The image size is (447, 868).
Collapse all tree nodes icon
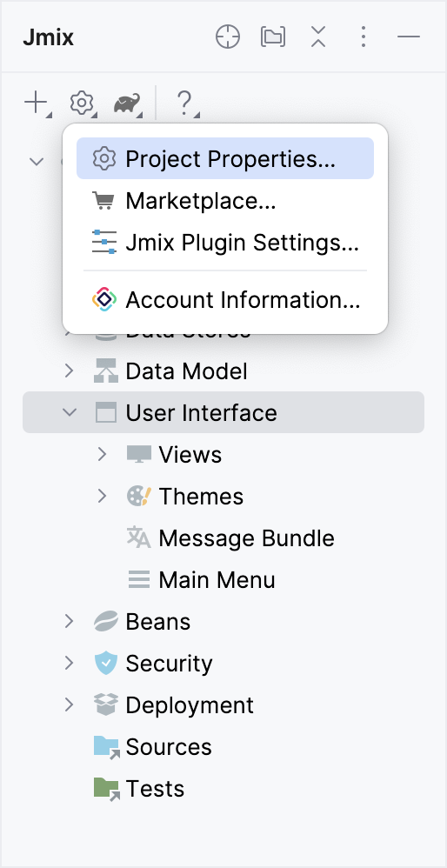click(x=318, y=37)
